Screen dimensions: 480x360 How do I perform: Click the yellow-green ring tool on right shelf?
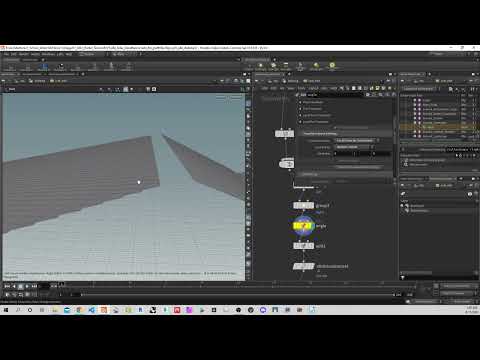pos(332,66)
